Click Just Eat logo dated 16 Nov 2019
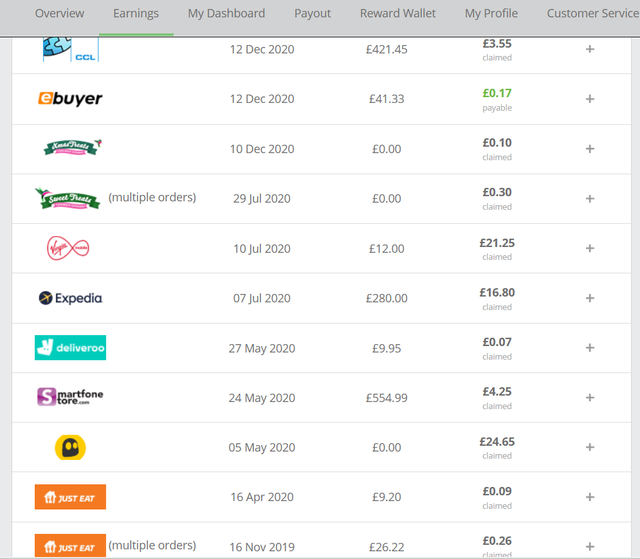The image size is (640, 559). [70, 546]
